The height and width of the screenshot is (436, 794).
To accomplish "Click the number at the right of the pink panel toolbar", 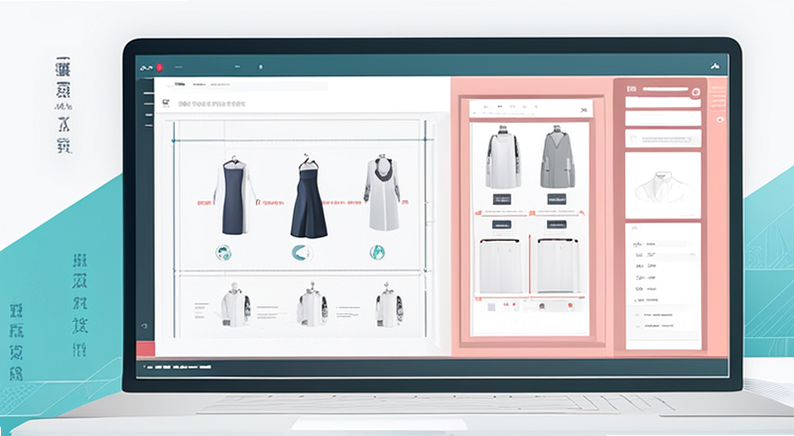I will (583, 110).
